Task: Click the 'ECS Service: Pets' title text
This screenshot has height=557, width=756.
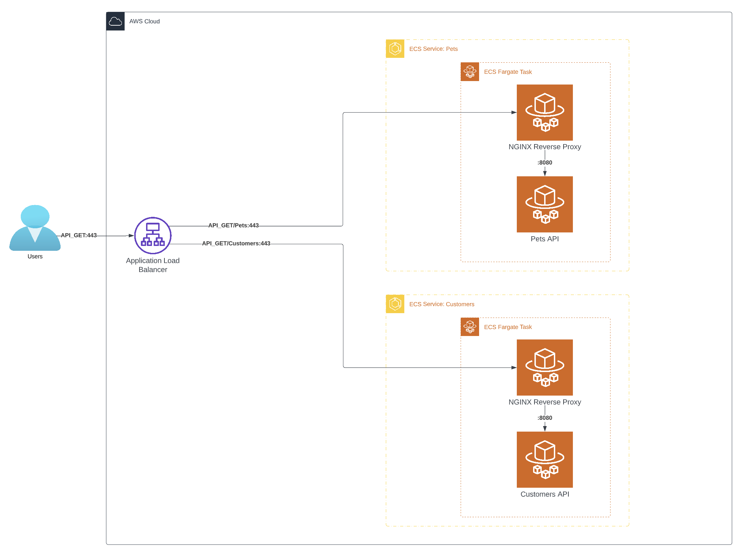Action: (433, 49)
